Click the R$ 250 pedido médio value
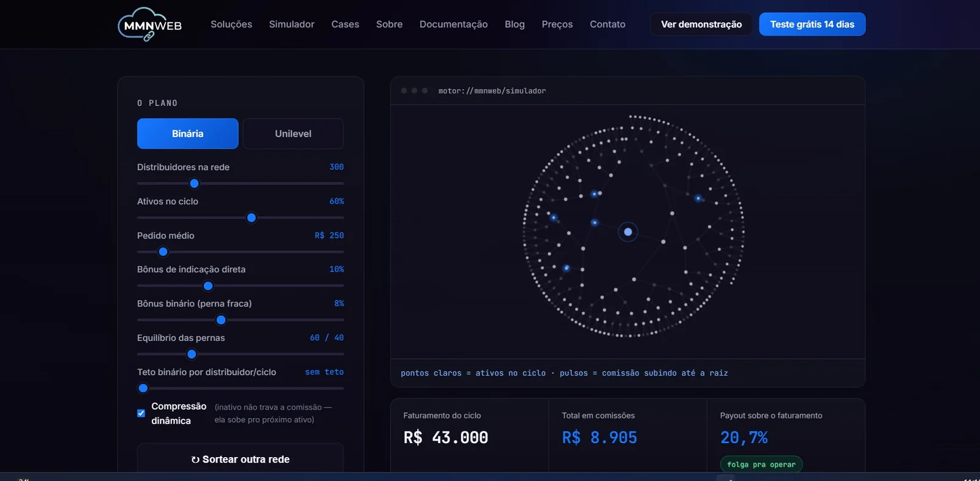 click(330, 236)
